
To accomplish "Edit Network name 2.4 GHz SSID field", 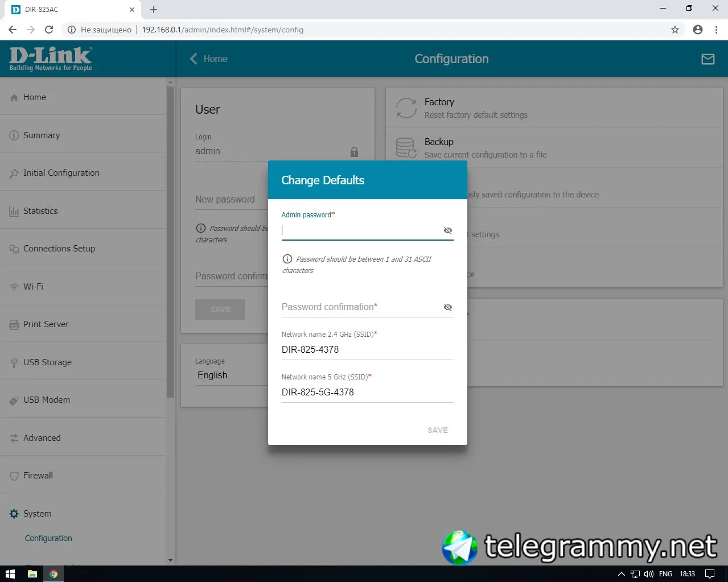I will tap(367, 349).
